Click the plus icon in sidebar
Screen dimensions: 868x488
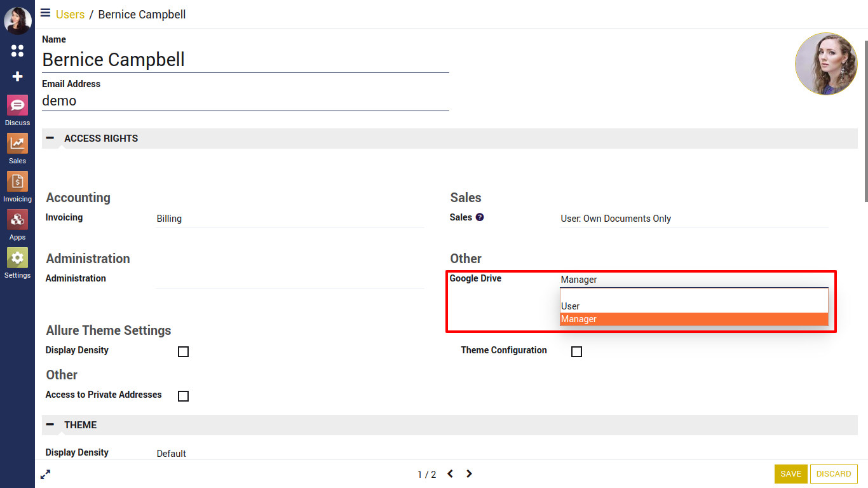(x=17, y=77)
